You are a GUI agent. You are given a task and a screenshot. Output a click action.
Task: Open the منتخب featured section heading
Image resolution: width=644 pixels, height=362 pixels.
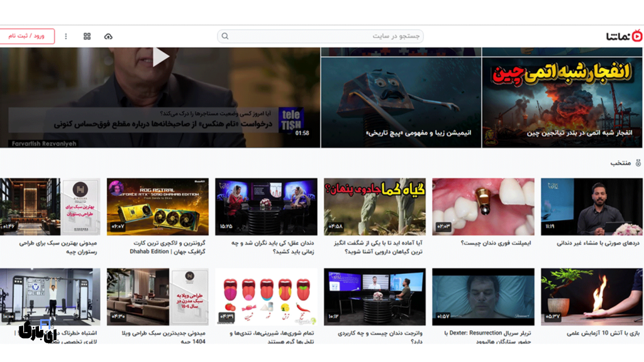(620, 163)
